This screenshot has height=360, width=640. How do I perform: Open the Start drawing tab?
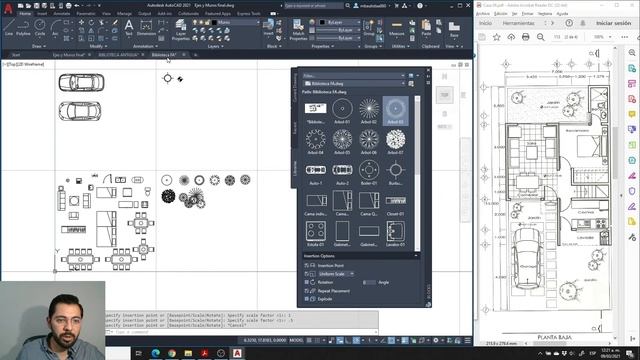[16, 55]
